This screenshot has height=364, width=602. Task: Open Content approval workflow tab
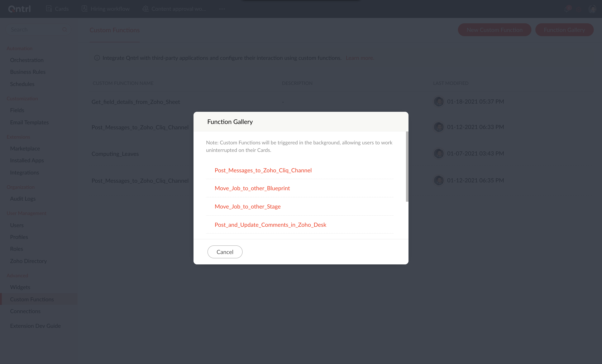pos(178,9)
